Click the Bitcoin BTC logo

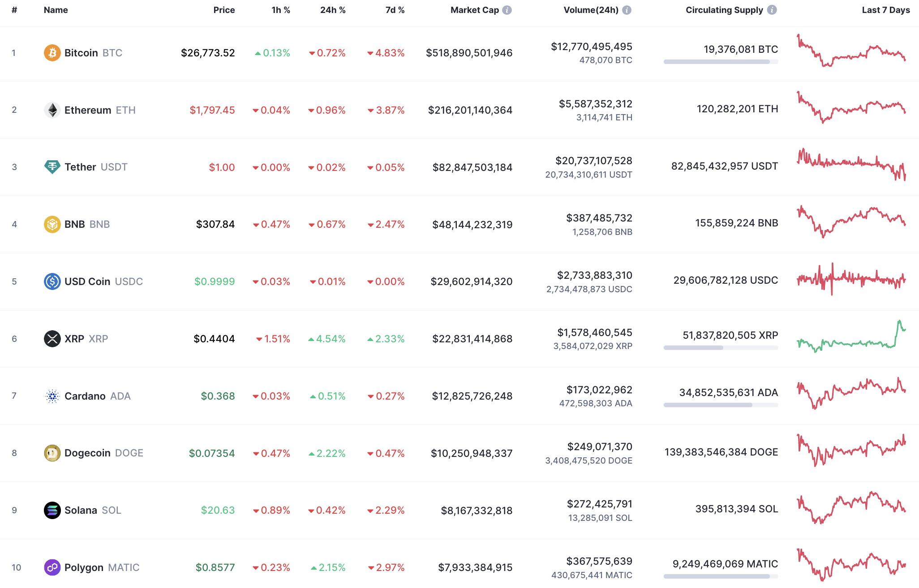click(52, 52)
